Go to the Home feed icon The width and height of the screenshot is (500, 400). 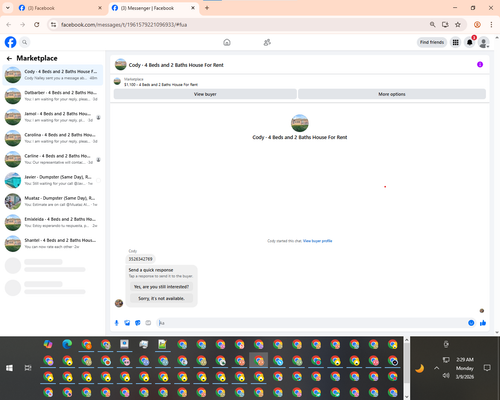pos(227,42)
